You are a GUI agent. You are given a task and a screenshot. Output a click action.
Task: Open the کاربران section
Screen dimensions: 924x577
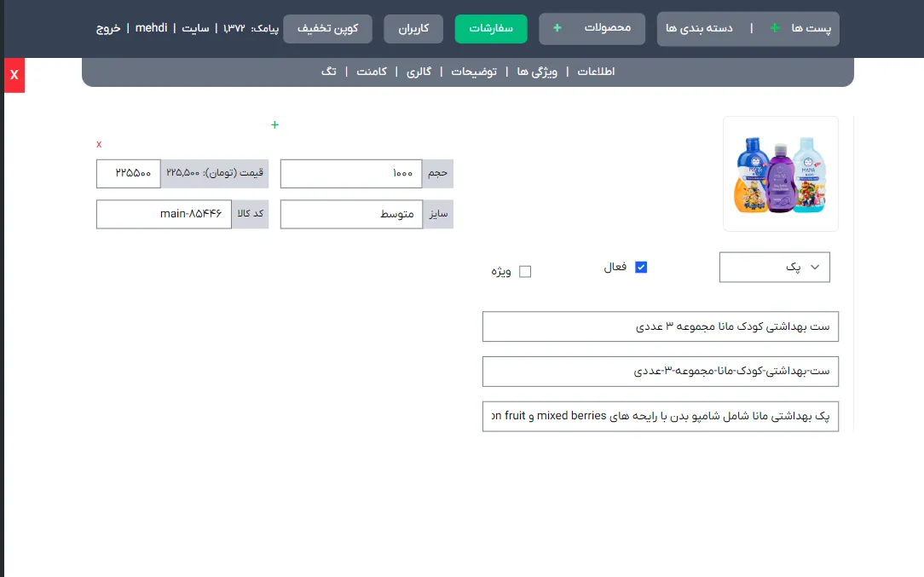coord(413,28)
